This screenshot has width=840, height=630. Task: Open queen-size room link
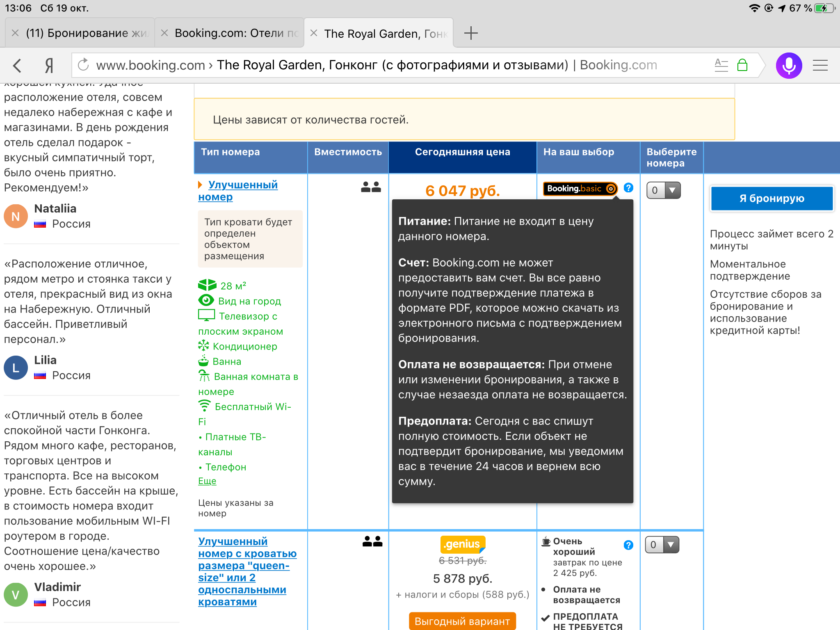(x=247, y=571)
